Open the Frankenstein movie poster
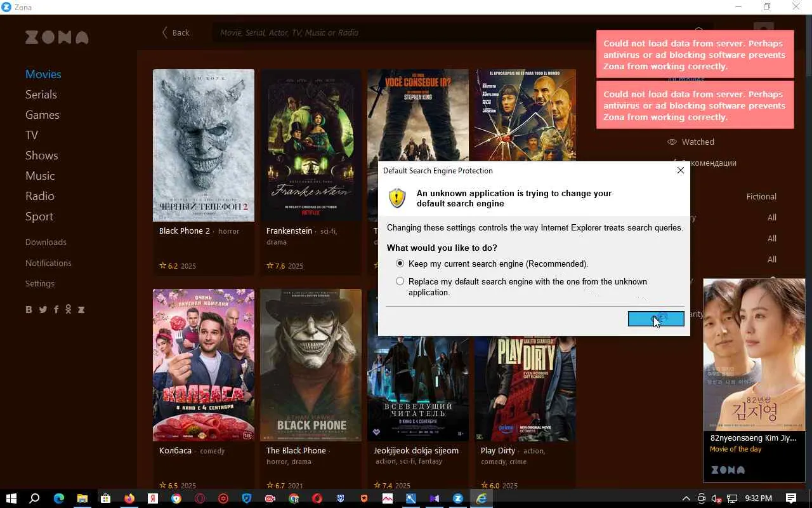Viewport: 812px width, 508px height. [311, 145]
